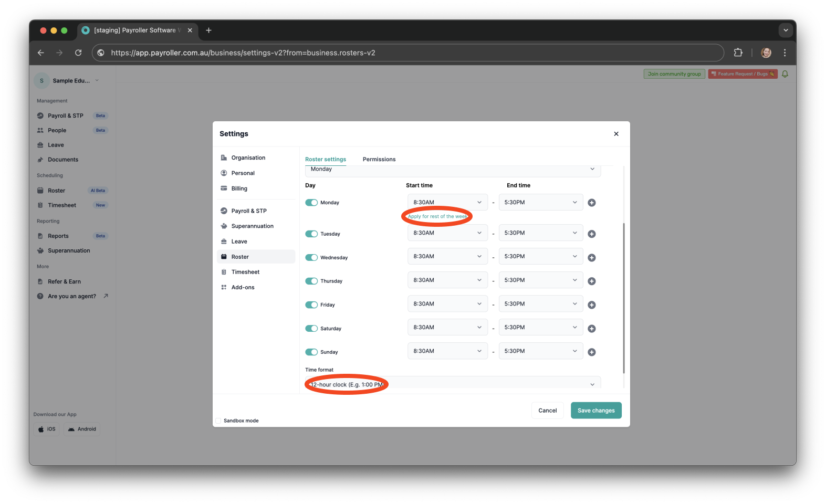Open Personal settings section
The image size is (826, 504).
tap(256, 173)
